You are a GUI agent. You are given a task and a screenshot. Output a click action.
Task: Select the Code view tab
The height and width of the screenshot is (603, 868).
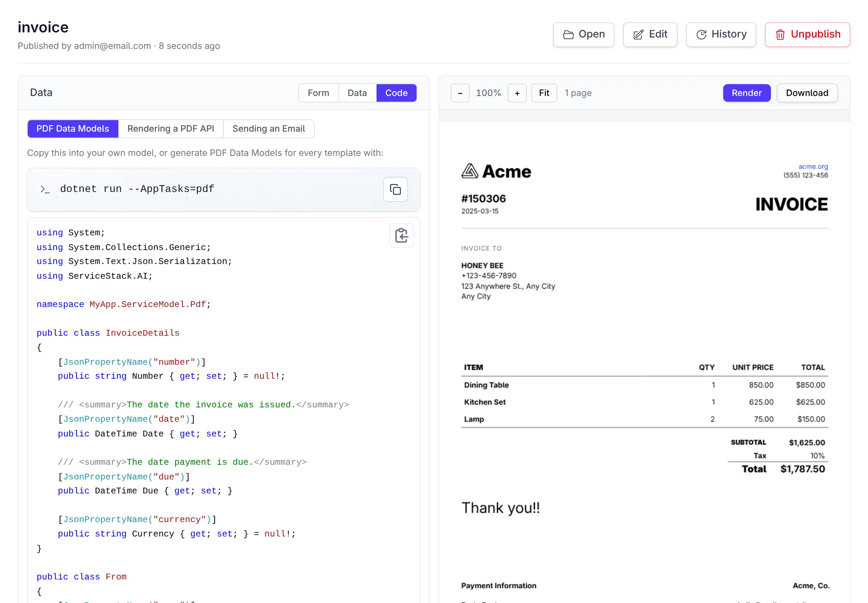click(396, 93)
